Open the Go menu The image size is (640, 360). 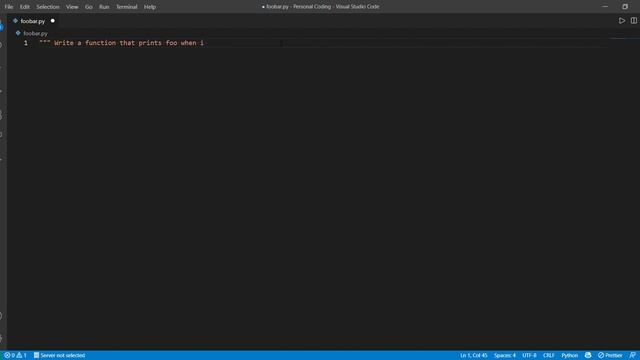89,7
